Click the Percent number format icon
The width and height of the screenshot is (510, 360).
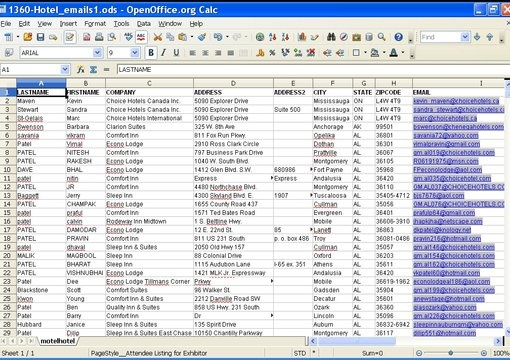272,53
